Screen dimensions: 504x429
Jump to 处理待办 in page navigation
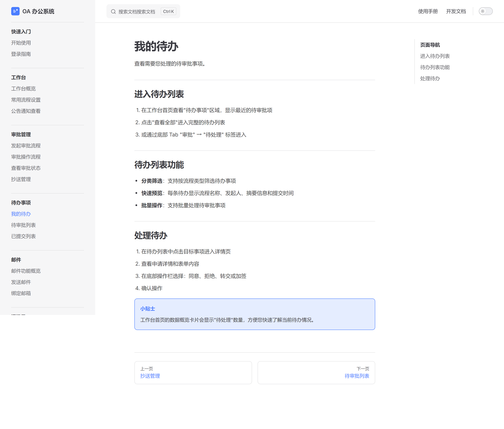(x=430, y=79)
